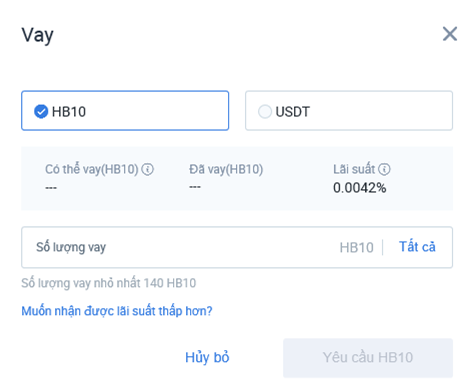475x392 pixels.
Task: Click Tất cả to borrow maximum amount
Action: tap(417, 247)
